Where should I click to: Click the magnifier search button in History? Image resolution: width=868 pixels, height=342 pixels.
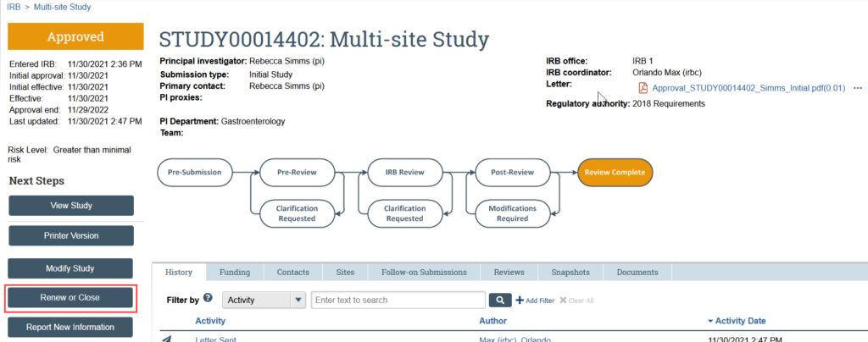pos(500,300)
